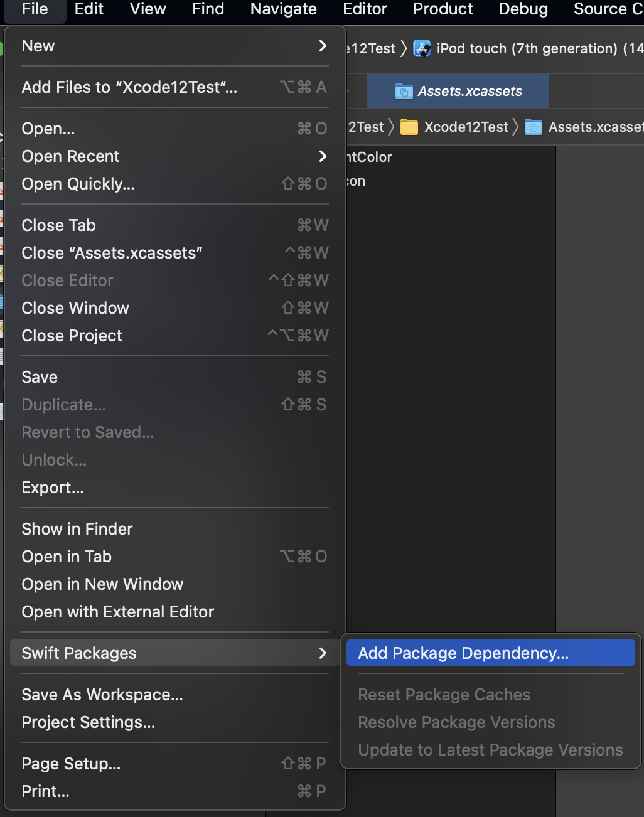Select Close Tab

pyautogui.click(x=175, y=225)
